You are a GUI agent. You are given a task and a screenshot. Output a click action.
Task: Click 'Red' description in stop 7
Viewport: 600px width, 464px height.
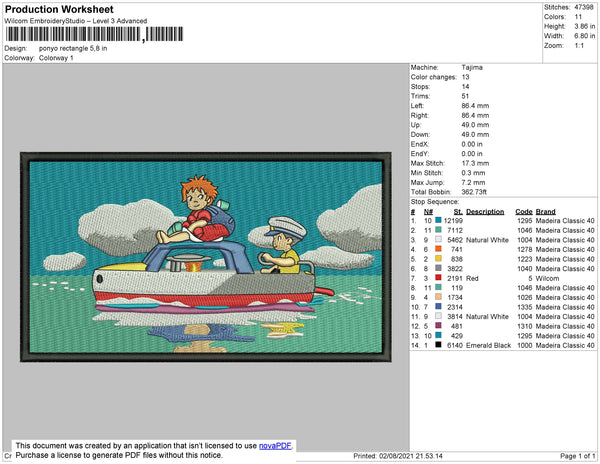tap(472, 278)
